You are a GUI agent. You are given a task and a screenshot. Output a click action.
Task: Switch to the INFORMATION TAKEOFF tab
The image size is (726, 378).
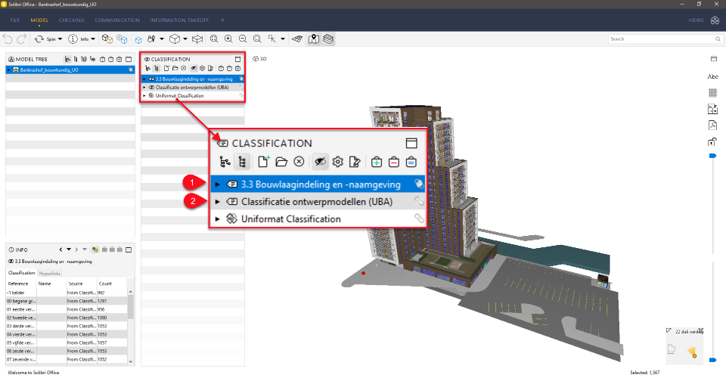(x=179, y=20)
